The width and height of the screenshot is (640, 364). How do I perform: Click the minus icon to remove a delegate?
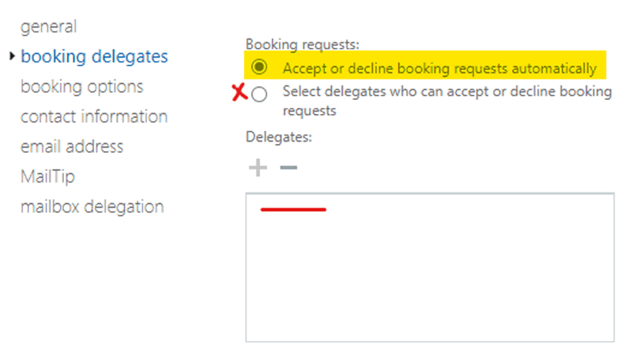[x=288, y=168]
